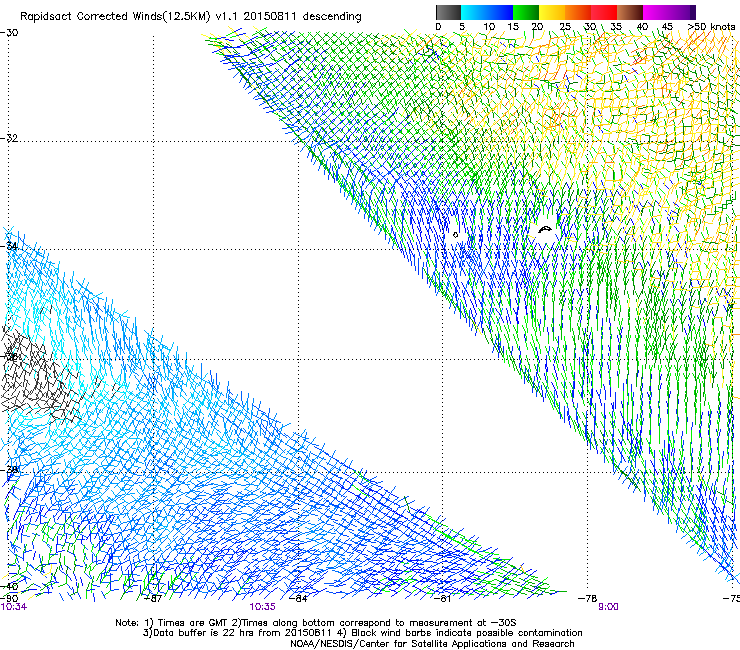Click the '-87' longitude label
This screenshot has width=740, height=650.
(152, 598)
